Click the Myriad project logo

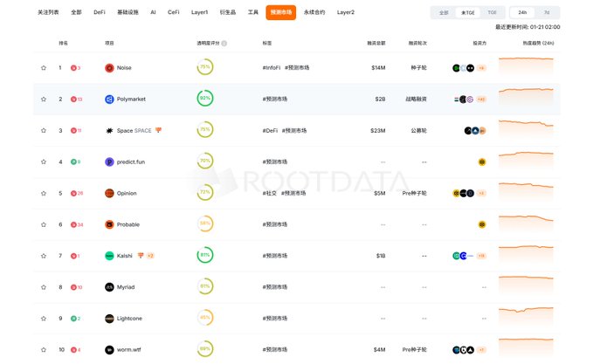(x=109, y=287)
